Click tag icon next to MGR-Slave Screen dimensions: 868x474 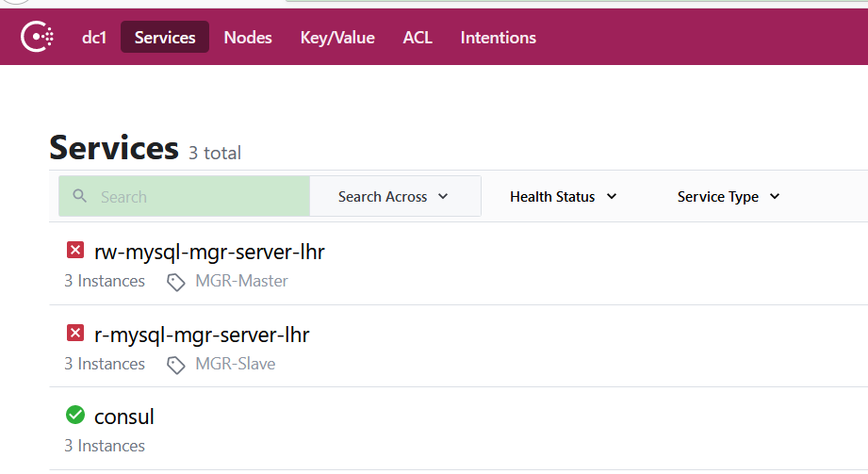[175, 365]
